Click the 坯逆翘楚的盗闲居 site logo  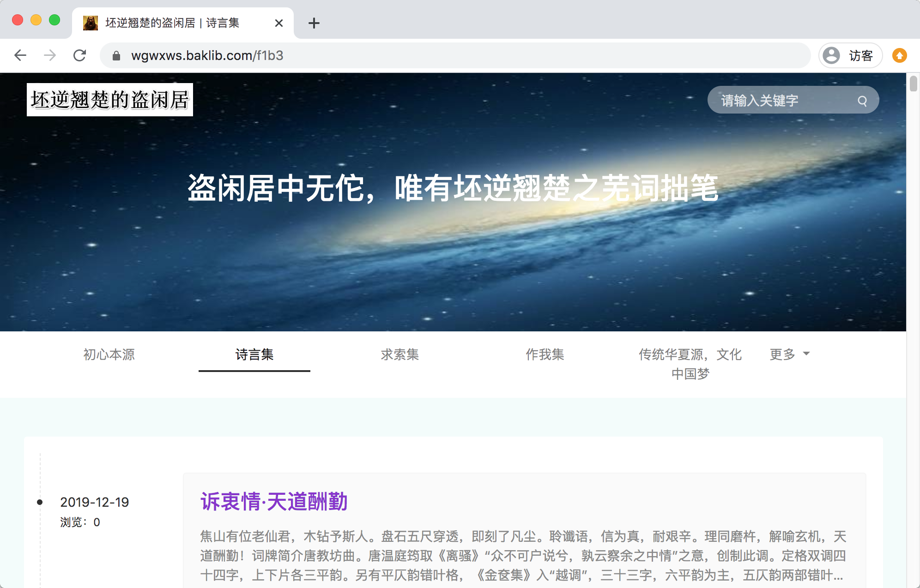[110, 100]
